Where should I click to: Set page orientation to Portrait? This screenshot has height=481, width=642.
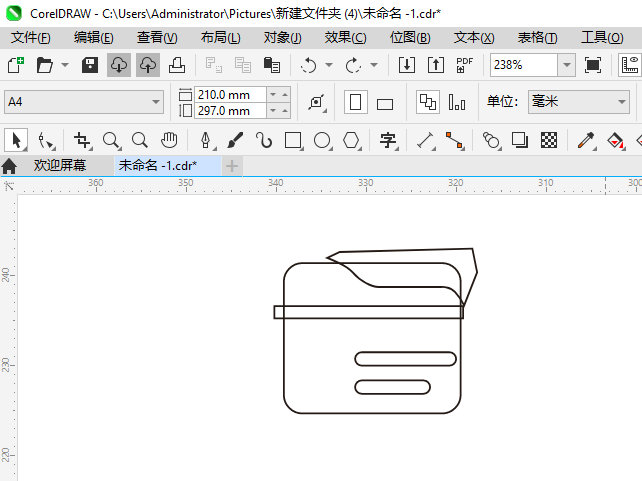tap(355, 102)
